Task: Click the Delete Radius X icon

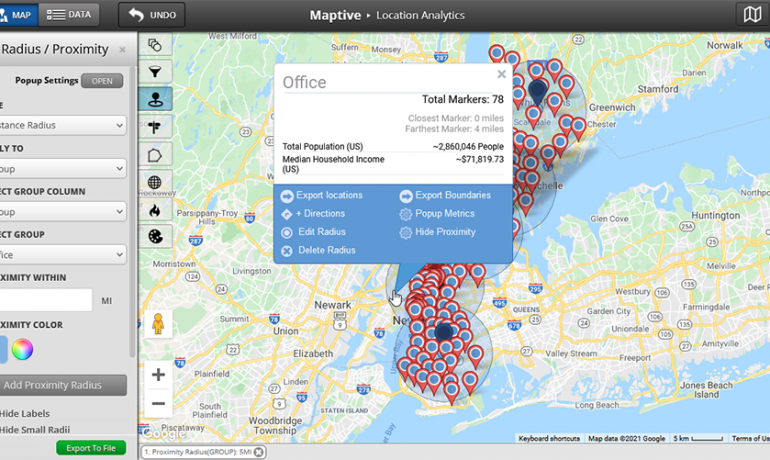Action: (x=287, y=251)
